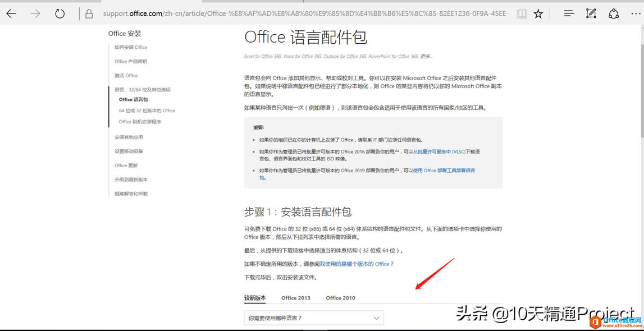This screenshot has width=644, height=331.
Task: Expand 语言、32/64 位及其他选项 section
Action: pos(143,89)
